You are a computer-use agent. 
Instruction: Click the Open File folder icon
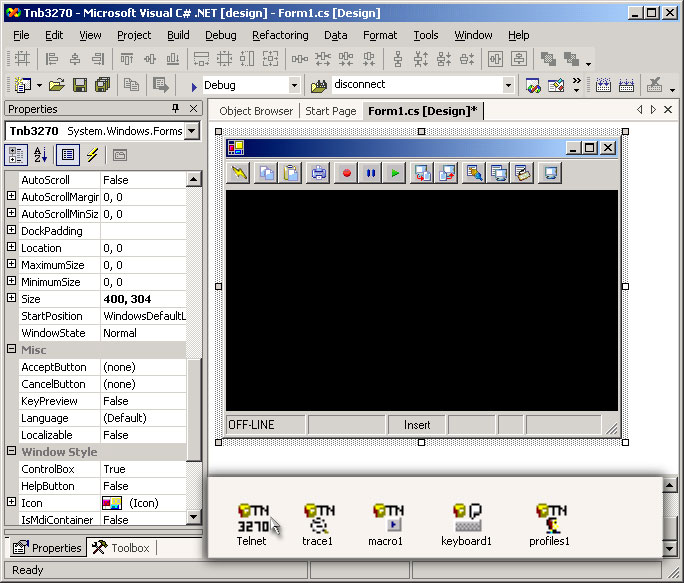[57, 85]
